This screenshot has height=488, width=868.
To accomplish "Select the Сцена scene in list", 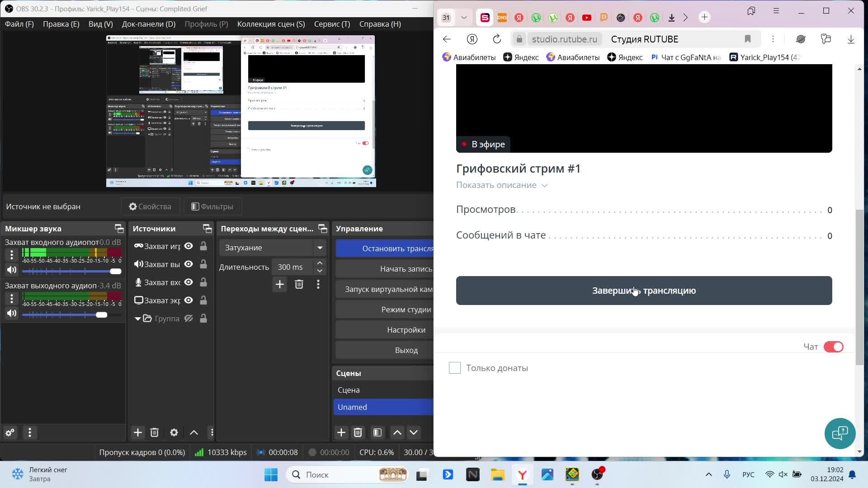I will coord(383,390).
